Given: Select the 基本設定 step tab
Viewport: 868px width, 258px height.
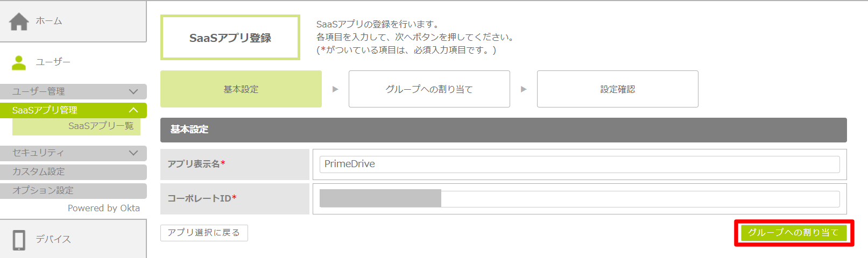Looking at the screenshot, I should pos(241,89).
